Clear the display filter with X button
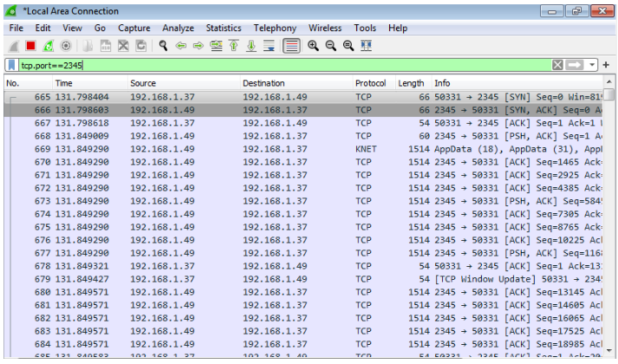Screen dimensions: 618x364 (x=557, y=65)
